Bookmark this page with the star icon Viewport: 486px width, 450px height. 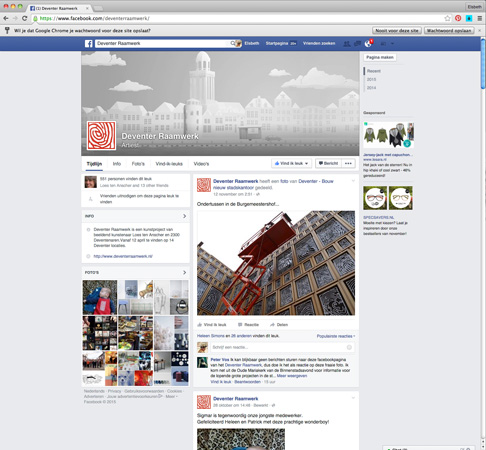[x=447, y=18]
